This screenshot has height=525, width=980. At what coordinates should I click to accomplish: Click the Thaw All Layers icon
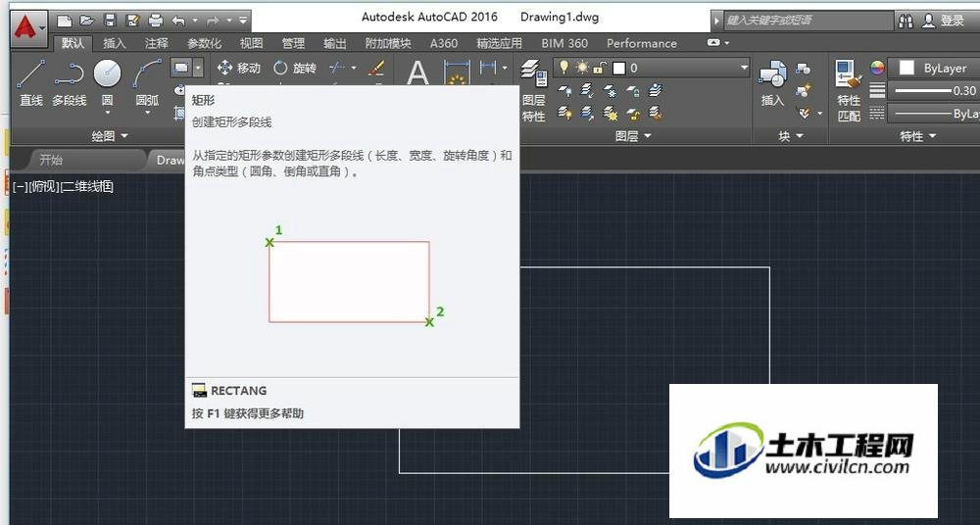coord(610,113)
